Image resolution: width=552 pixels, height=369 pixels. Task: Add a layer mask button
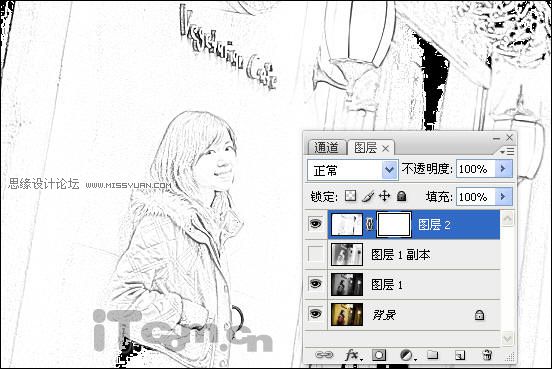(379, 355)
